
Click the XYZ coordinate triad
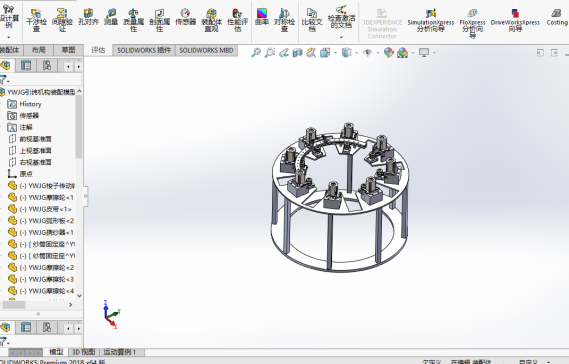111,314
